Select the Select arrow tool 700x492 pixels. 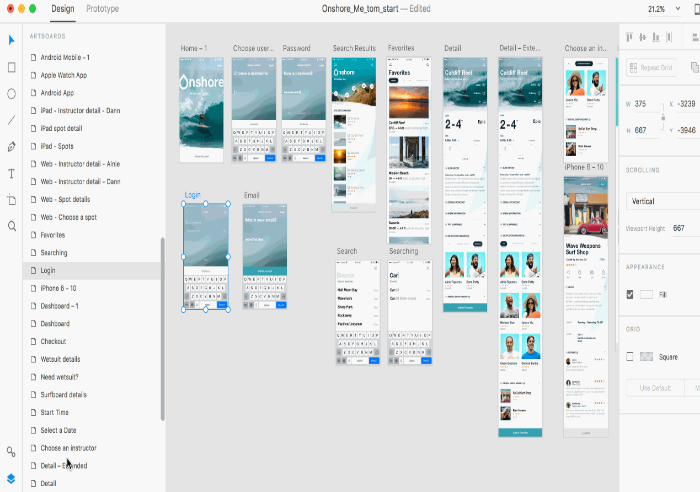coord(11,40)
